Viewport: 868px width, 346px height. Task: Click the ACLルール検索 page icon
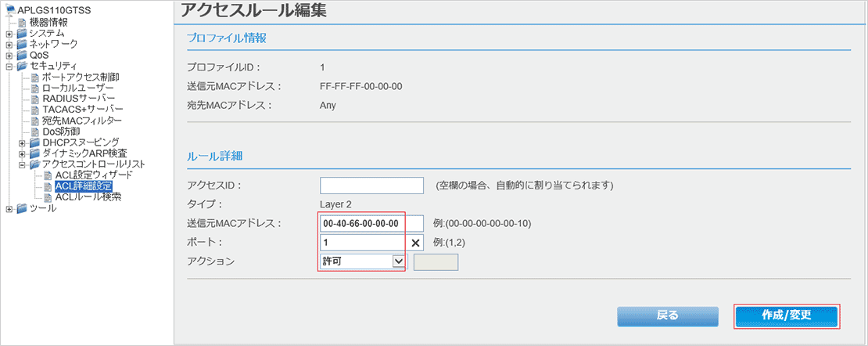tap(48, 196)
